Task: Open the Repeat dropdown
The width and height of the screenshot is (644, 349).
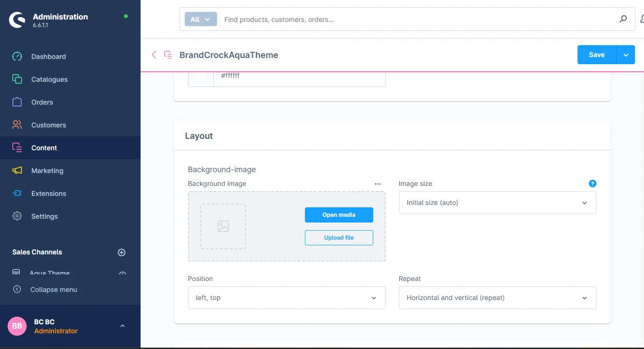Action: click(x=497, y=298)
